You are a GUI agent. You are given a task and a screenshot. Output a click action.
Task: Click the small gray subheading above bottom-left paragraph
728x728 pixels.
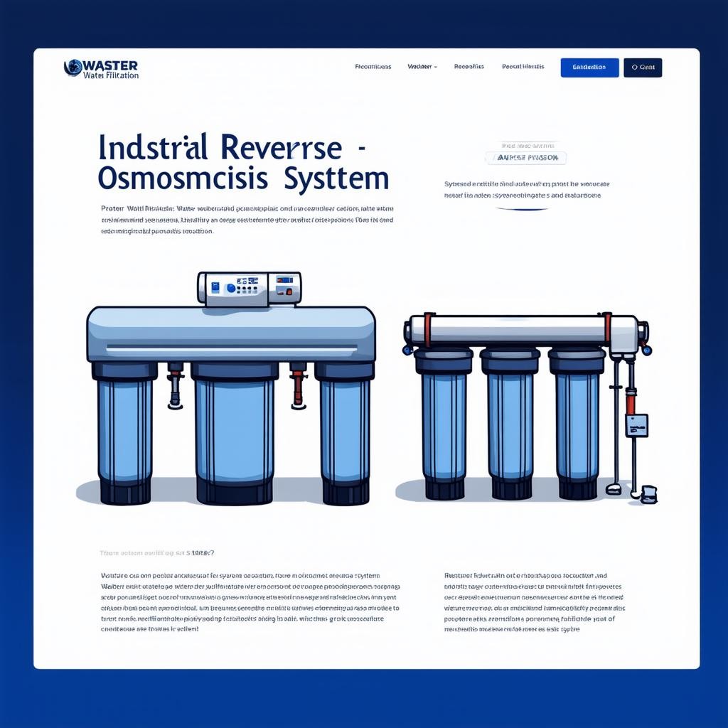(x=157, y=552)
